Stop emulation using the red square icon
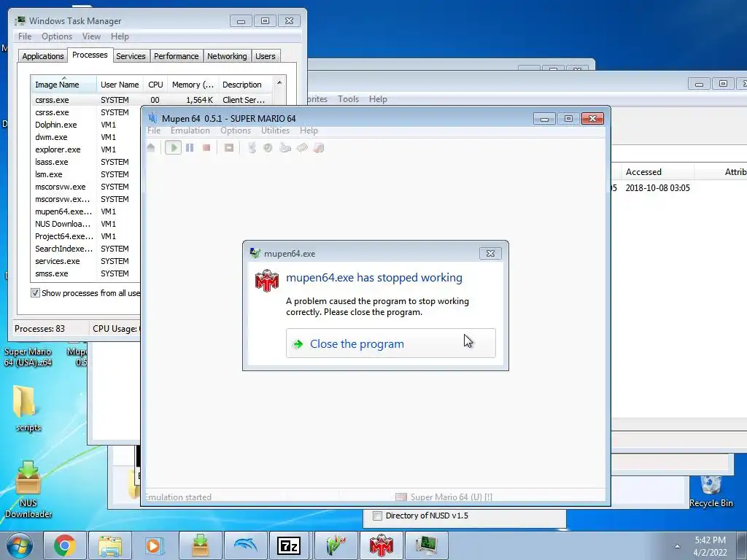This screenshot has height=560, width=747. 206,147
